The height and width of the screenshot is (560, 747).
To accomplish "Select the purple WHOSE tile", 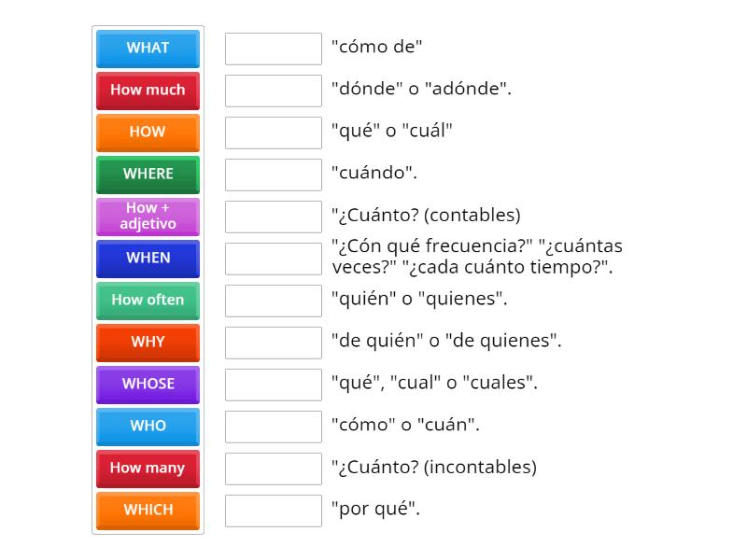I will (x=148, y=385).
